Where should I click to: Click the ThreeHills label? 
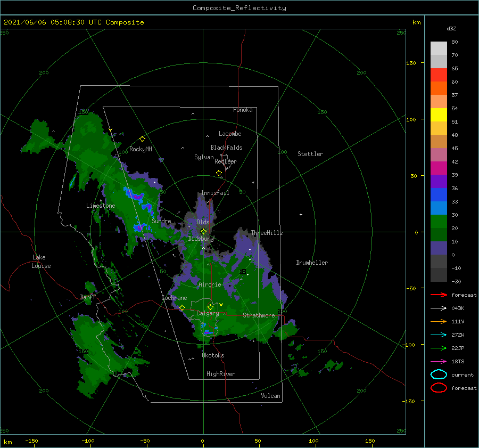tap(267, 233)
